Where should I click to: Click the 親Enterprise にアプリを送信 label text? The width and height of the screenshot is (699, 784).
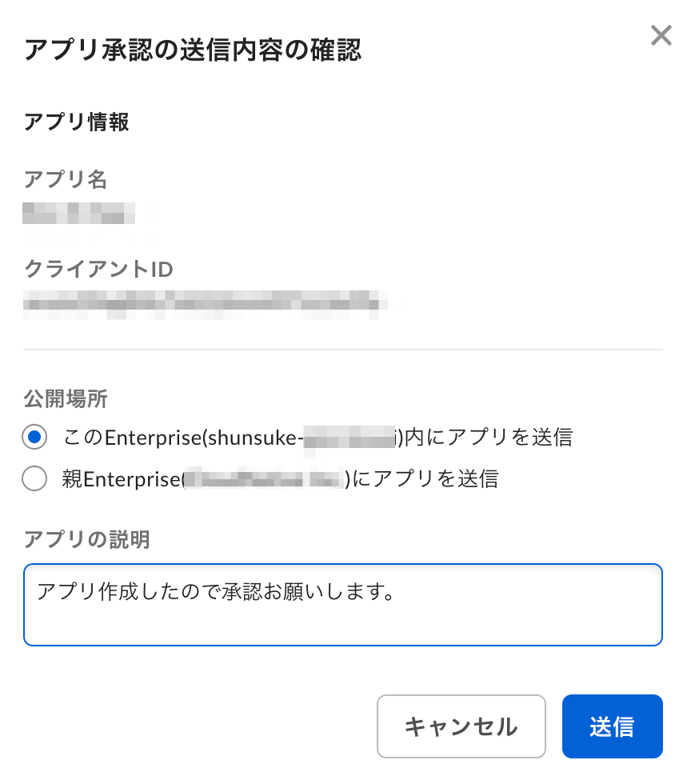pos(280,478)
